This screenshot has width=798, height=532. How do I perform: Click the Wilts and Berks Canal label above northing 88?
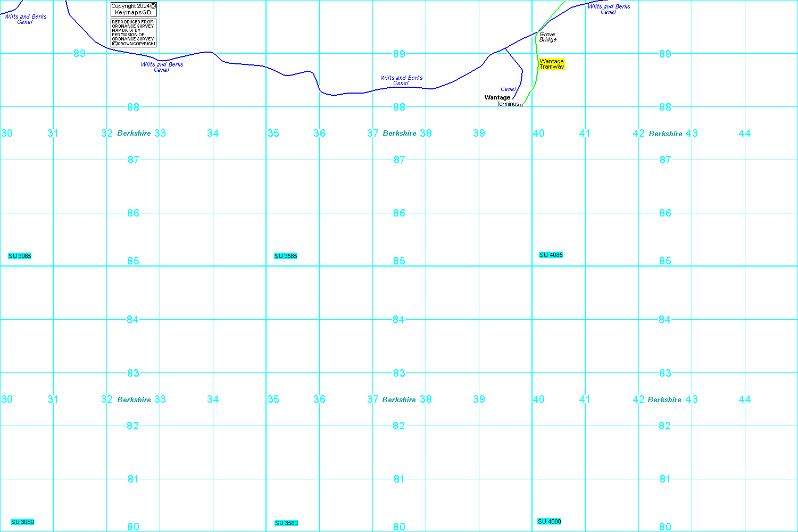click(401, 80)
